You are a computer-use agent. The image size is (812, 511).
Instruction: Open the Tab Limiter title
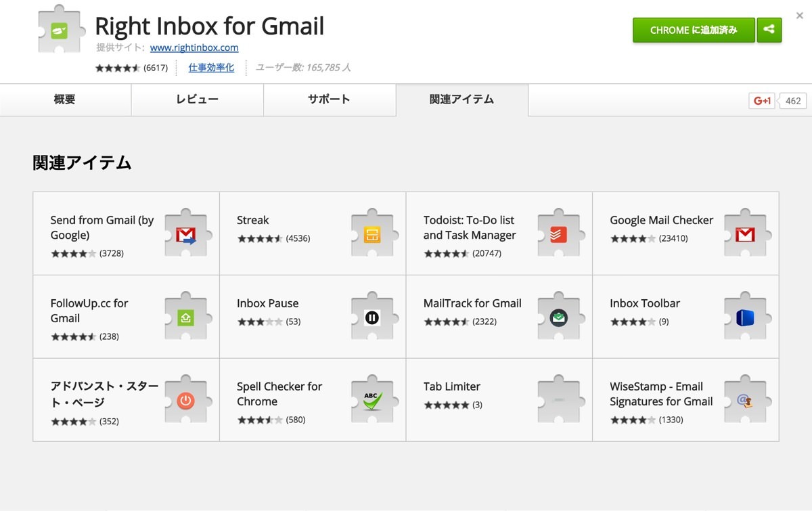coord(452,386)
